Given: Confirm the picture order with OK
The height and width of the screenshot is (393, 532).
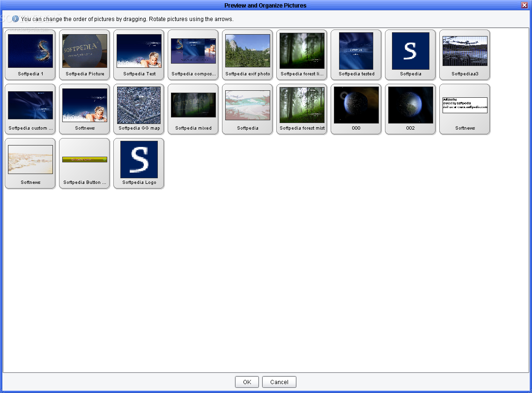Looking at the screenshot, I should coord(247,382).
